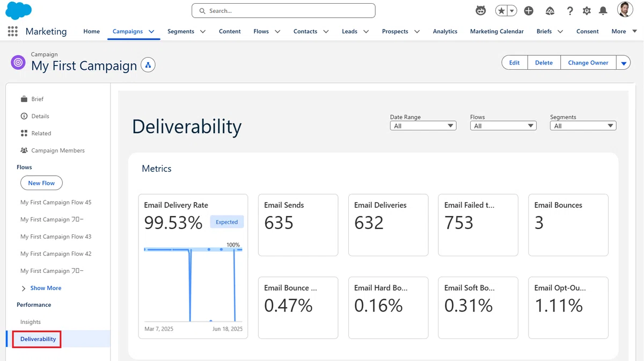Open the Flows filter dropdown

(503, 126)
